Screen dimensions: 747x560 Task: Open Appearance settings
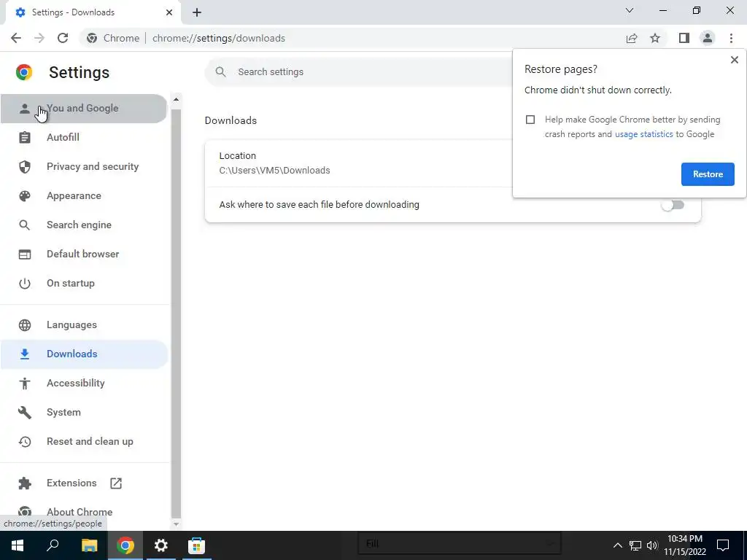tap(84, 195)
